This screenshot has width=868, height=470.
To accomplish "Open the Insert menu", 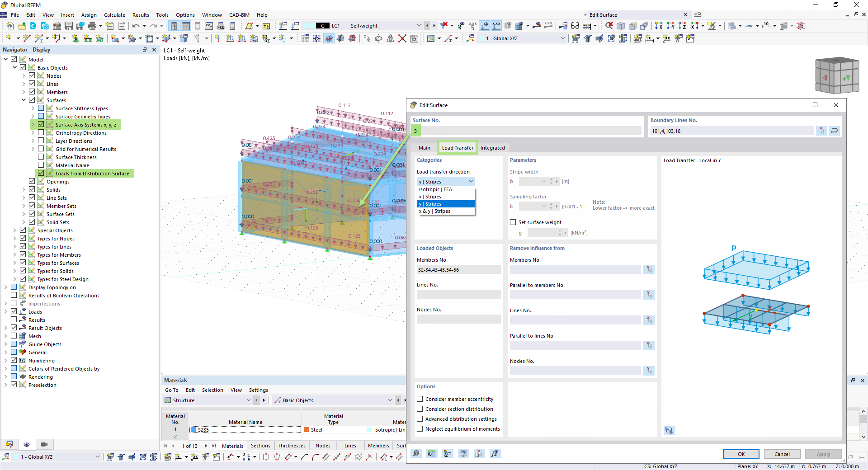I will 67,15.
